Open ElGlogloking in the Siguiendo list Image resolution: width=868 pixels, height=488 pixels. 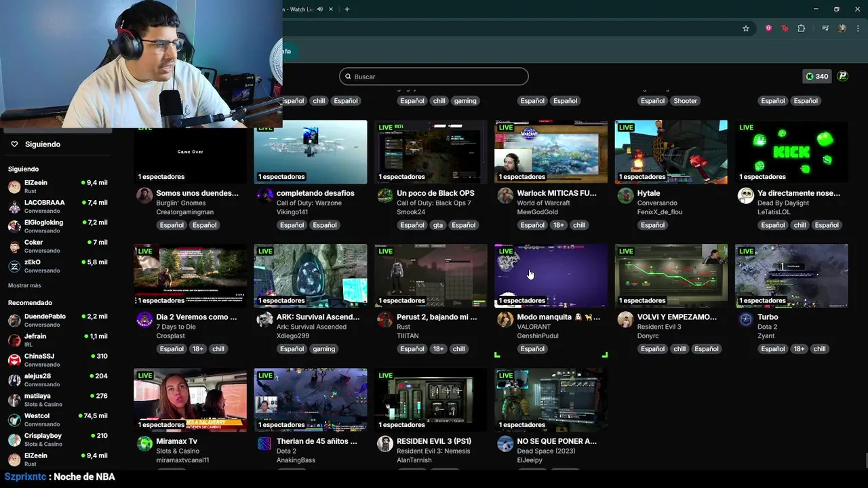[x=58, y=226]
